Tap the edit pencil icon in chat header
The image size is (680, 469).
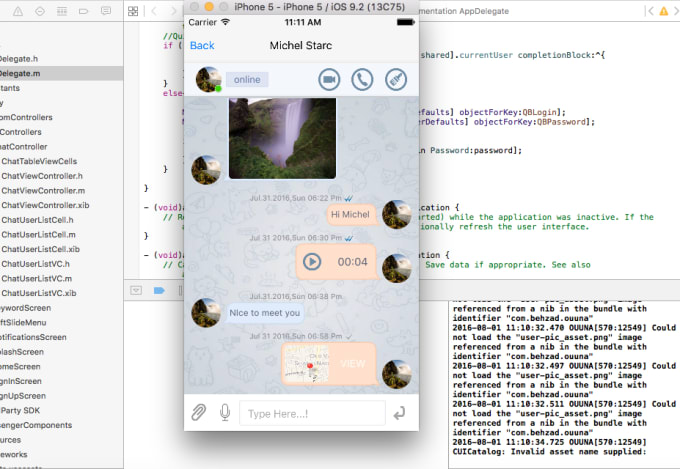pos(396,80)
